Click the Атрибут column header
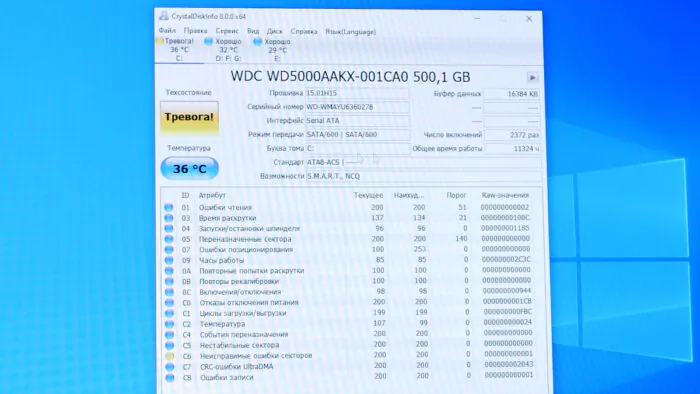The height and width of the screenshot is (394, 700). point(212,195)
